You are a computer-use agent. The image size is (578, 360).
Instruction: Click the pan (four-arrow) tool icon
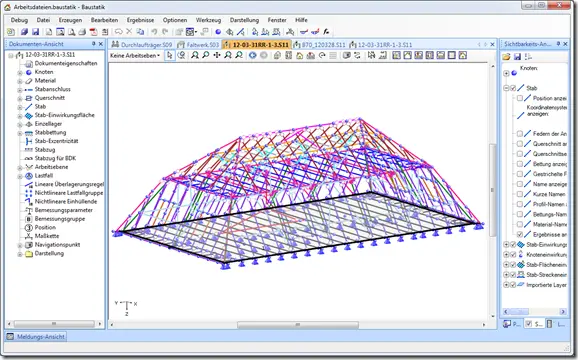point(217,55)
